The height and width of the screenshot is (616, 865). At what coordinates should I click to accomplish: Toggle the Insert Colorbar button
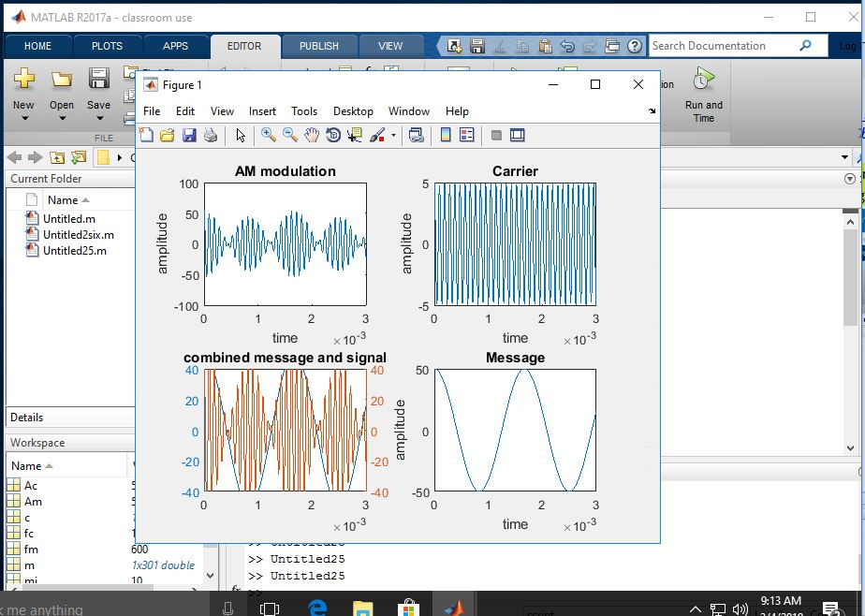click(x=446, y=136)
